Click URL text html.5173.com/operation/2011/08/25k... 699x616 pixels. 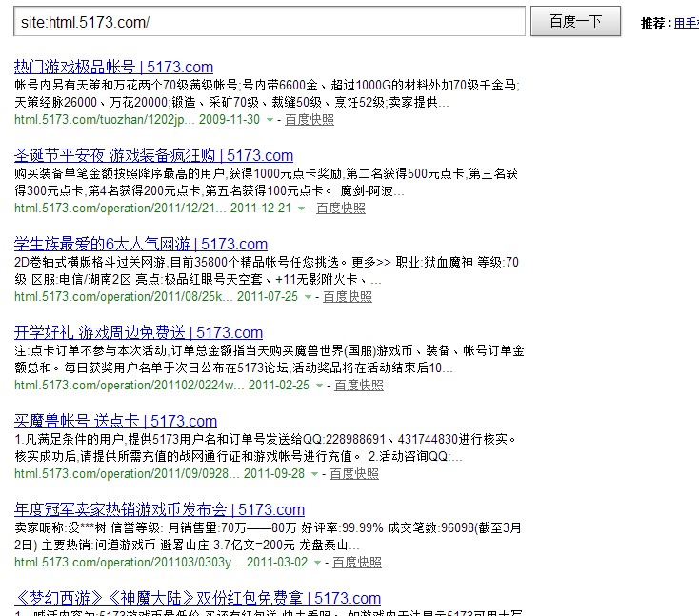124,296
